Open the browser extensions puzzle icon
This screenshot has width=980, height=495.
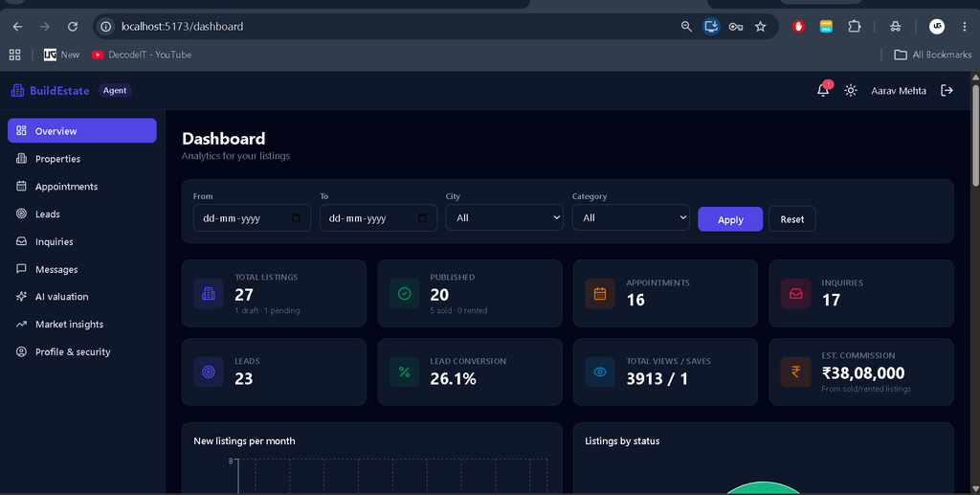pos(854,26)
